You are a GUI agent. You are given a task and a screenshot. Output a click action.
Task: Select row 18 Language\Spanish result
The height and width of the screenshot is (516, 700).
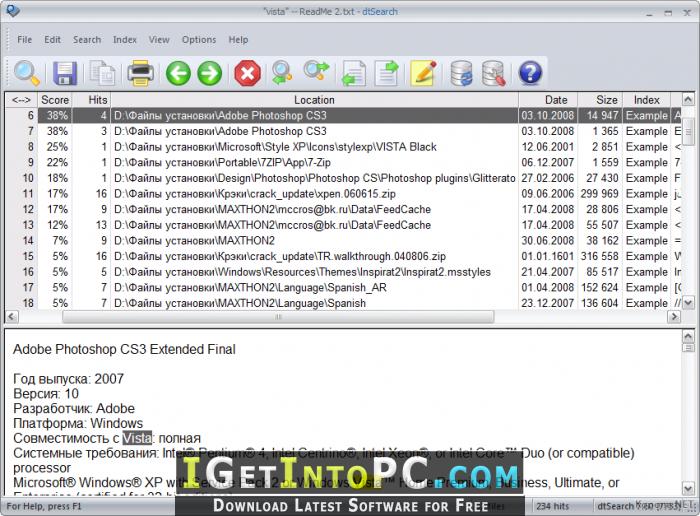pyautogui.click(x=344, y=303)
